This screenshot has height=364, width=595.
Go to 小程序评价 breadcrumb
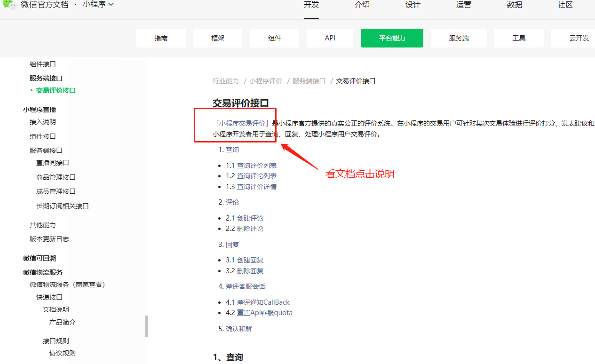tap(266, 81)
